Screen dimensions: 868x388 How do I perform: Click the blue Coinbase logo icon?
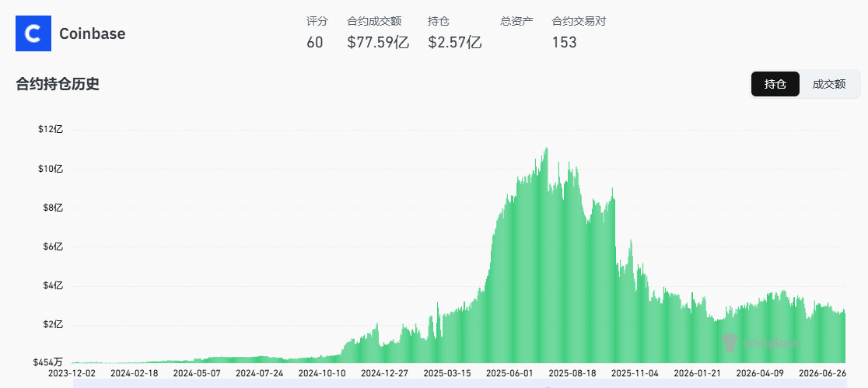33,33
